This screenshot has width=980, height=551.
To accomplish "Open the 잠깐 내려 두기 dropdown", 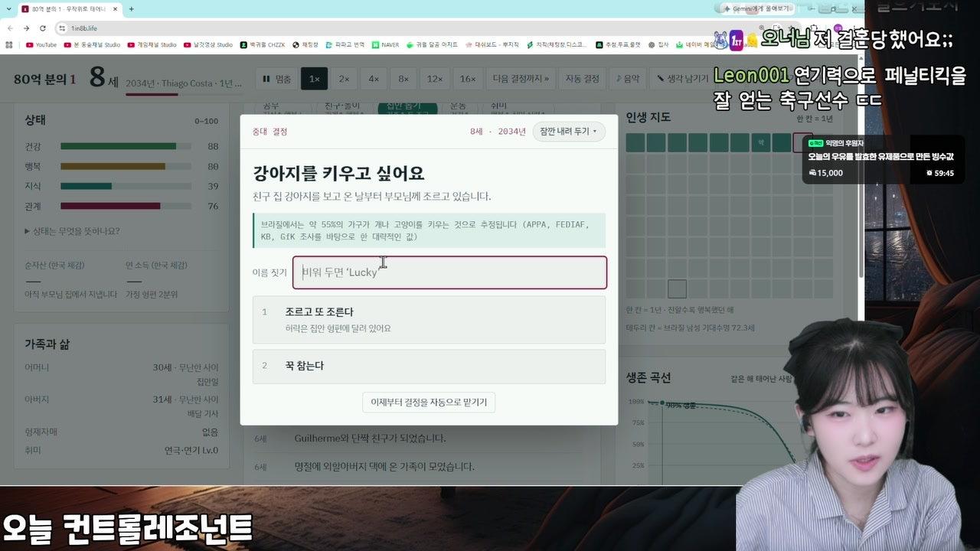I will [569, 132].
